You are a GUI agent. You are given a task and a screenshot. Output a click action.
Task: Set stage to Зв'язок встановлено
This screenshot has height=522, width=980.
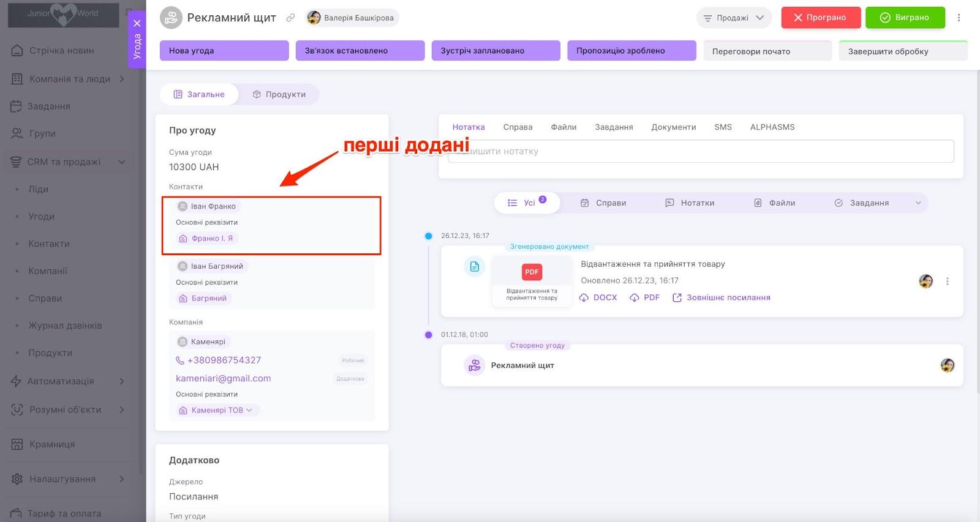pyautogui.click(x=360, y=51)
